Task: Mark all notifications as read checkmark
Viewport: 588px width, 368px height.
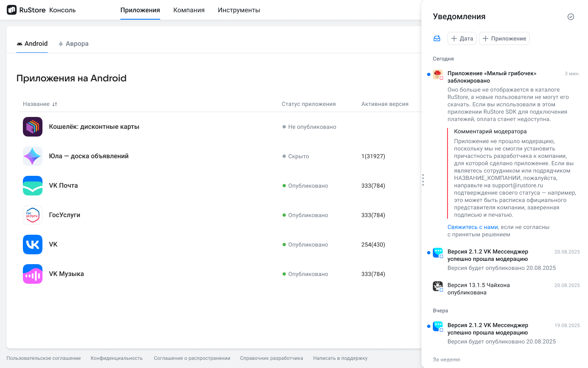Action: [571, 17]
